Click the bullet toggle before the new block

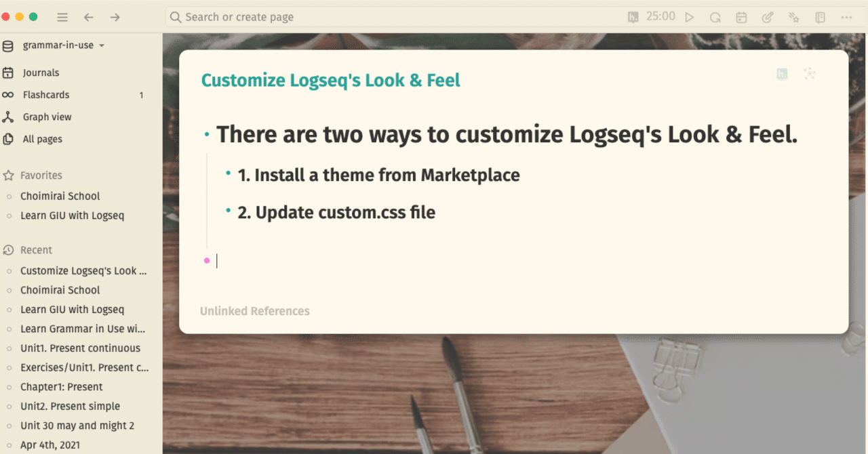coord(206,260)
